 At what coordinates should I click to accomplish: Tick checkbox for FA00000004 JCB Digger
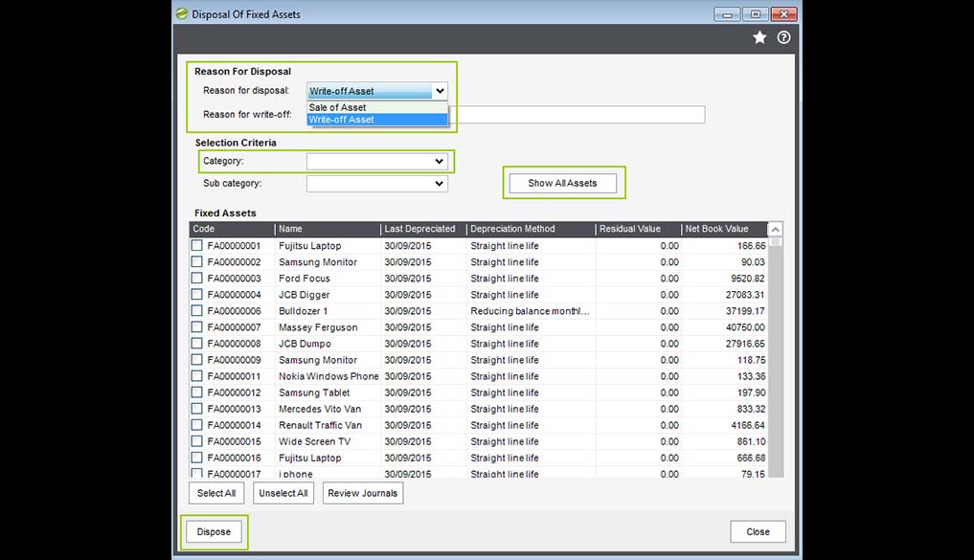point(197,294)
